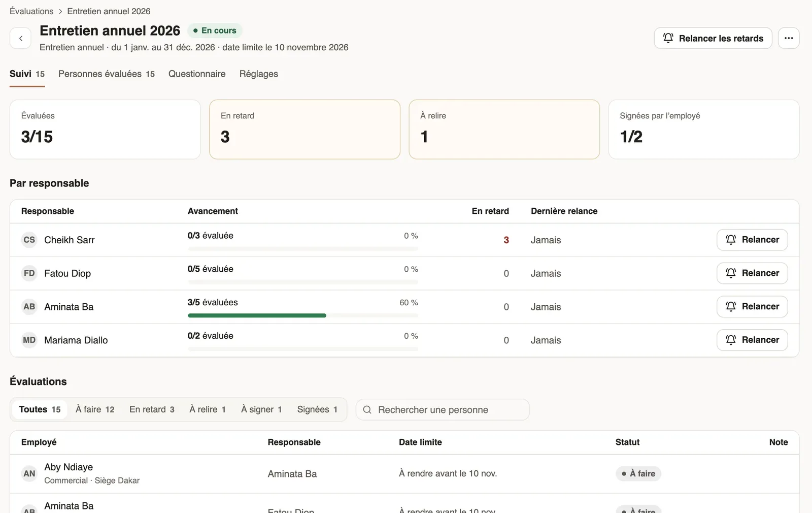Click the Évaluées 3/15 card
Viewport: 812px width, 513px height.
click(105, 130)
